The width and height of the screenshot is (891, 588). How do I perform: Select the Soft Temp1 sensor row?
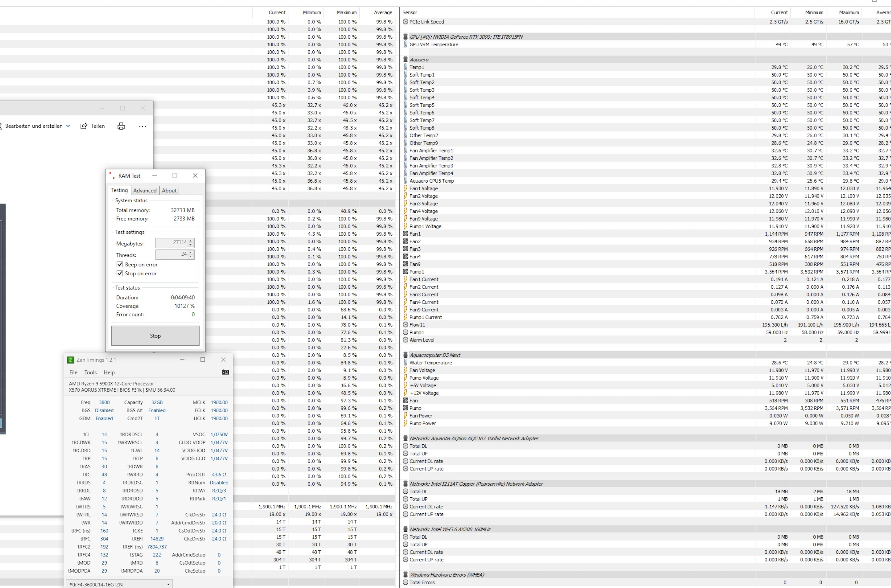[x=645, y=75]
